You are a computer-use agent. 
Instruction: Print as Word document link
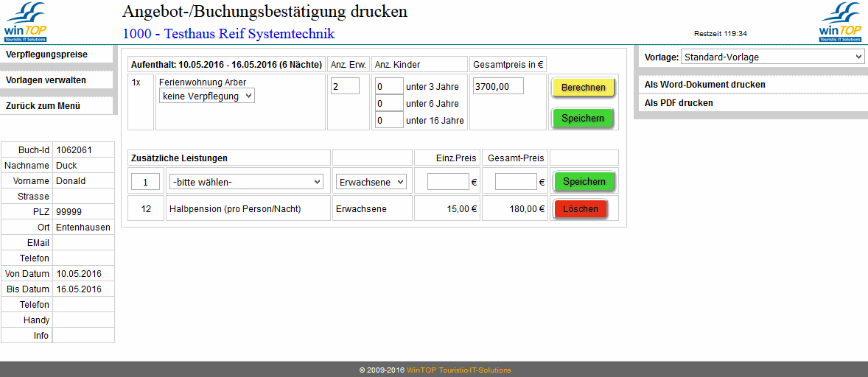click(x=704, y=85)
